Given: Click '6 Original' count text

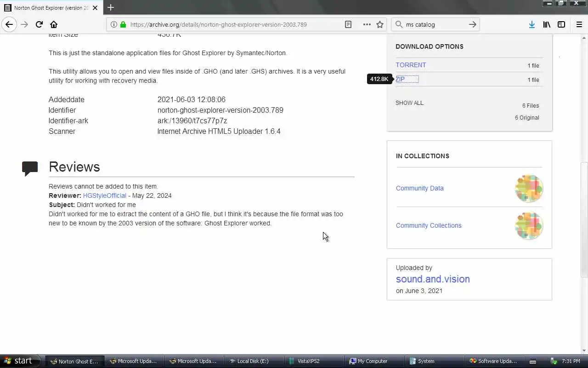Looking at the screenshot, I should pos(527,117).
